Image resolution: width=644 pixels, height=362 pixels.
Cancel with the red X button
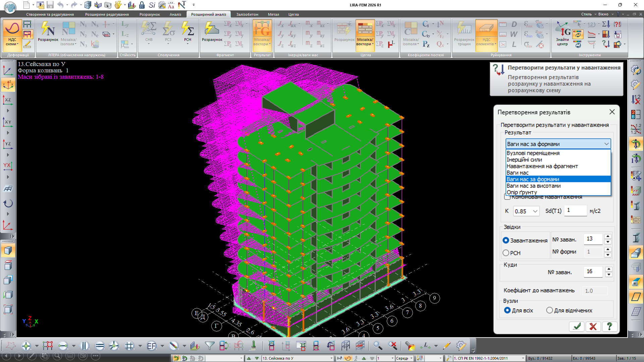[593, 326]
